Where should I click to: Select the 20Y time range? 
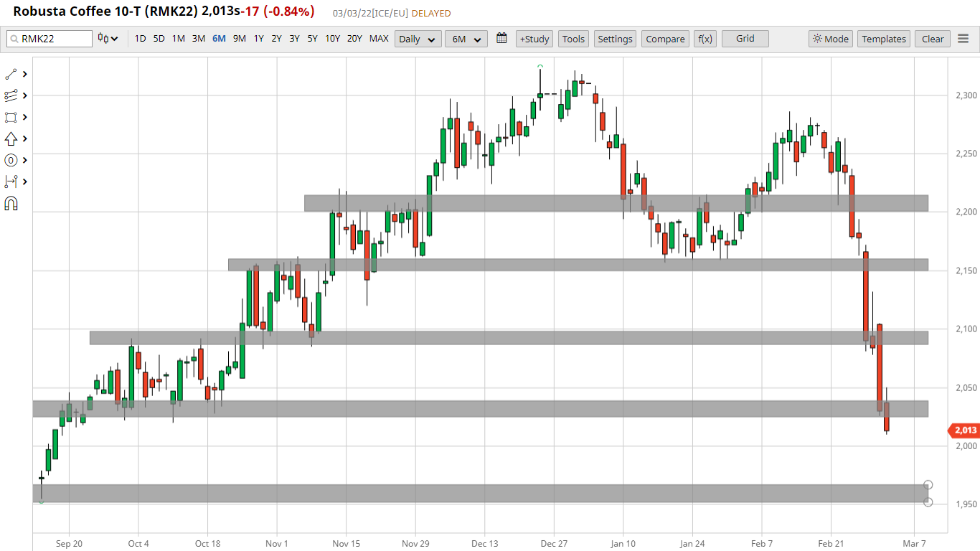tap(354, 39)
